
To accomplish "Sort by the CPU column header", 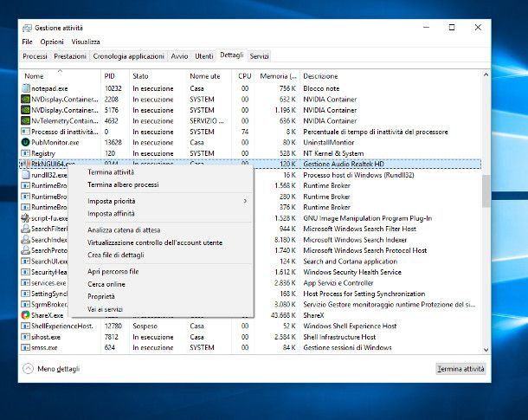I will coord(245,76).
